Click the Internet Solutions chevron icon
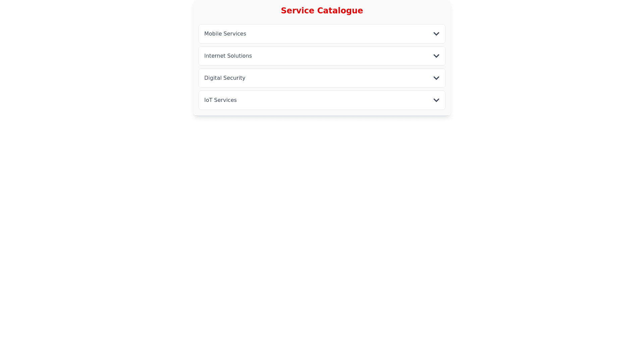The width and height of the screenshot is (644, 362). pyautogui.click(x=436, y=56)
